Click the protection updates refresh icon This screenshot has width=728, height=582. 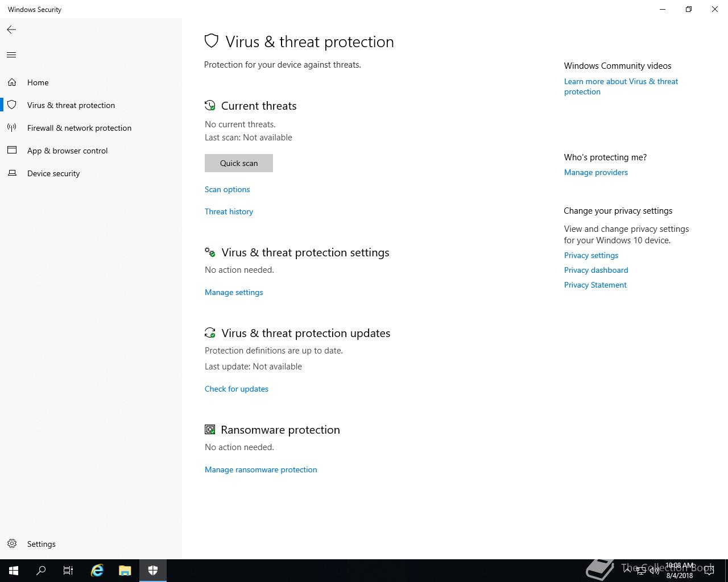coord(210,332)
